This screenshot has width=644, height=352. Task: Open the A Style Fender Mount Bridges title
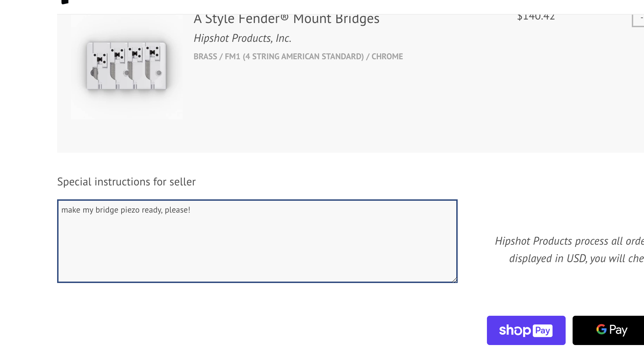[286, 19]
